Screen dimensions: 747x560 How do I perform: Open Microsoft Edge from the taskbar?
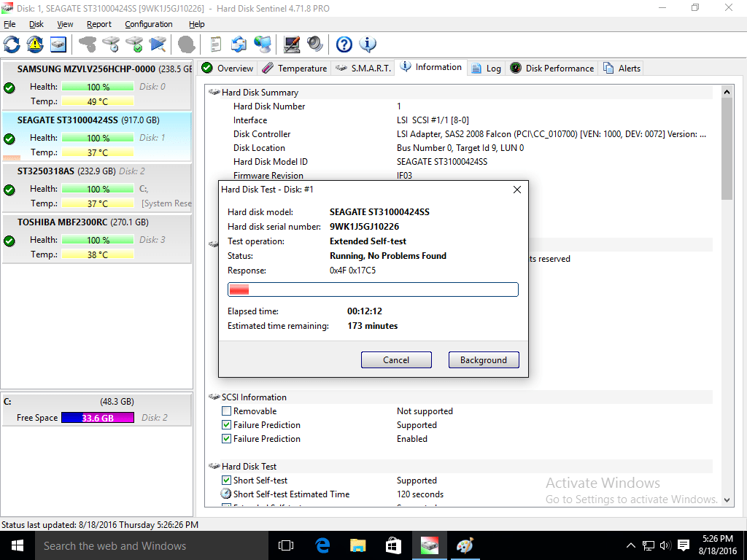pos(322,545)
